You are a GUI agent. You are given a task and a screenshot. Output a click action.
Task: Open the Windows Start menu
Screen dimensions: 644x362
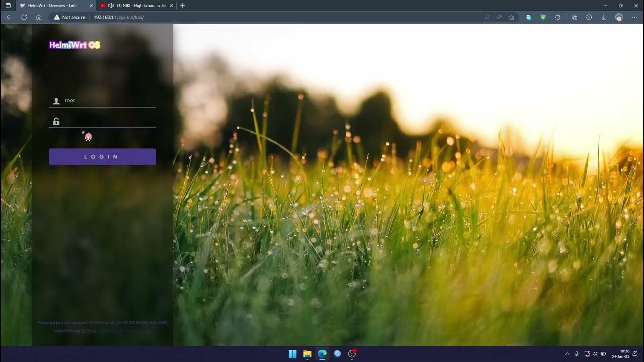click(x=292, y=354)
